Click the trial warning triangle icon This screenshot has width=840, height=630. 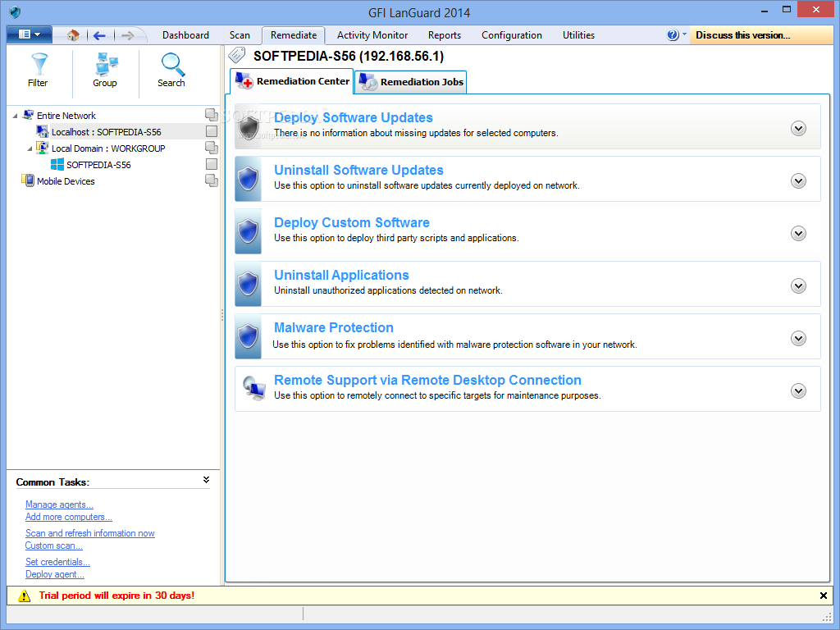click(x=24, y=596)
